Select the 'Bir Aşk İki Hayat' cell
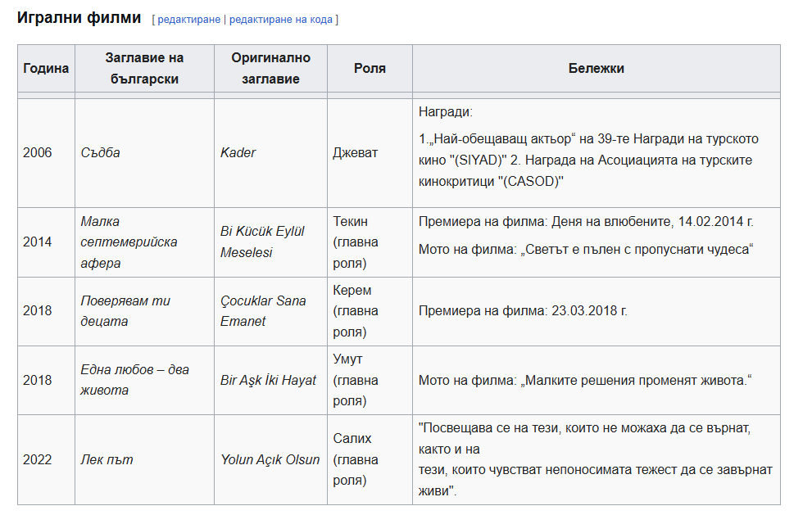812x515 pixels. click(268, 380)
